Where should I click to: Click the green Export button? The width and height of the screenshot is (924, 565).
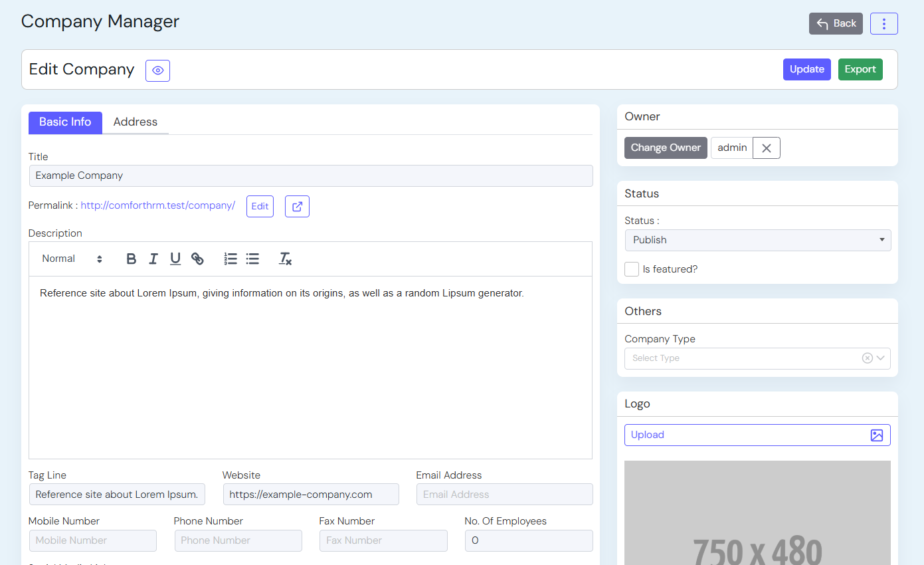(860, 70)
